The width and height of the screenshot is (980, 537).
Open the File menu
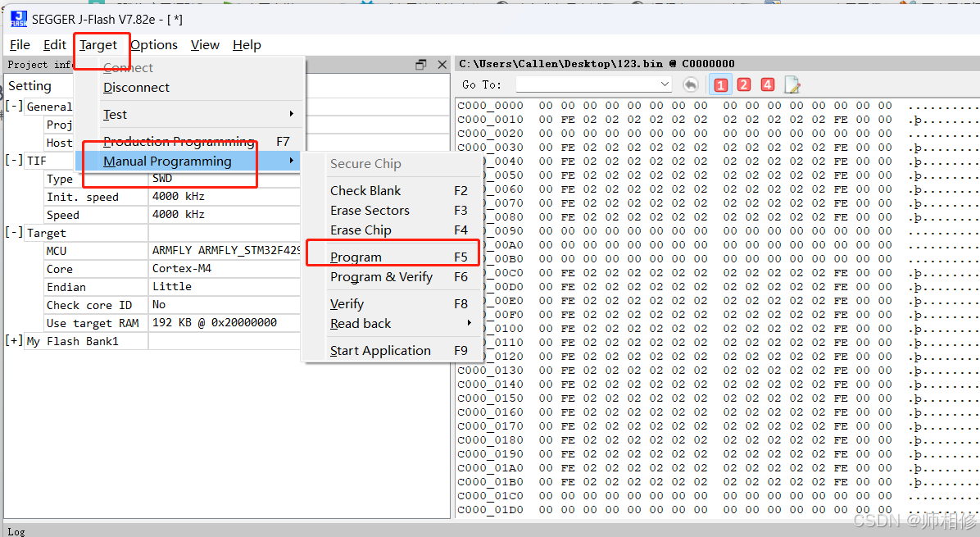tap(20, 45)
